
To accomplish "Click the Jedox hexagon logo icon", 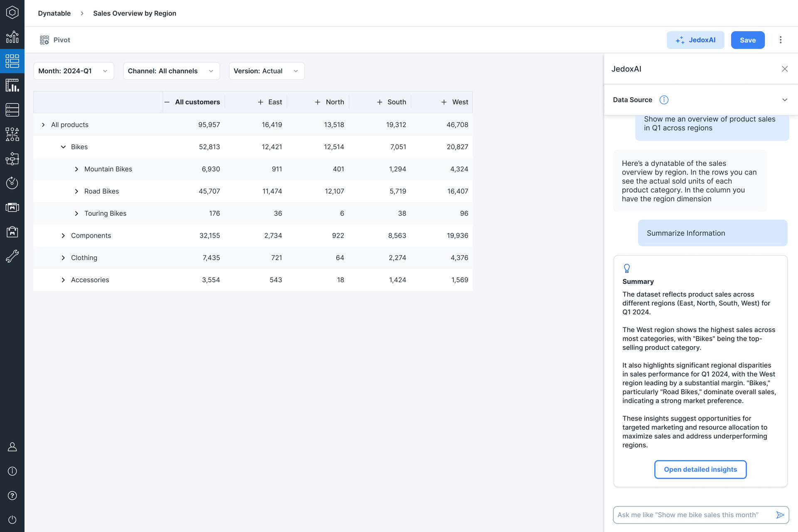I will coord(12,12).
